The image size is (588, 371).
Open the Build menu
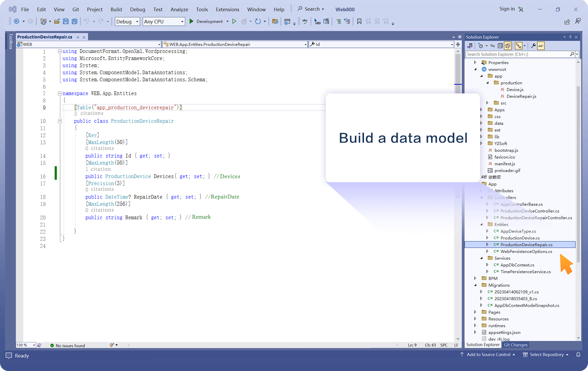click(x=116, y=9)
